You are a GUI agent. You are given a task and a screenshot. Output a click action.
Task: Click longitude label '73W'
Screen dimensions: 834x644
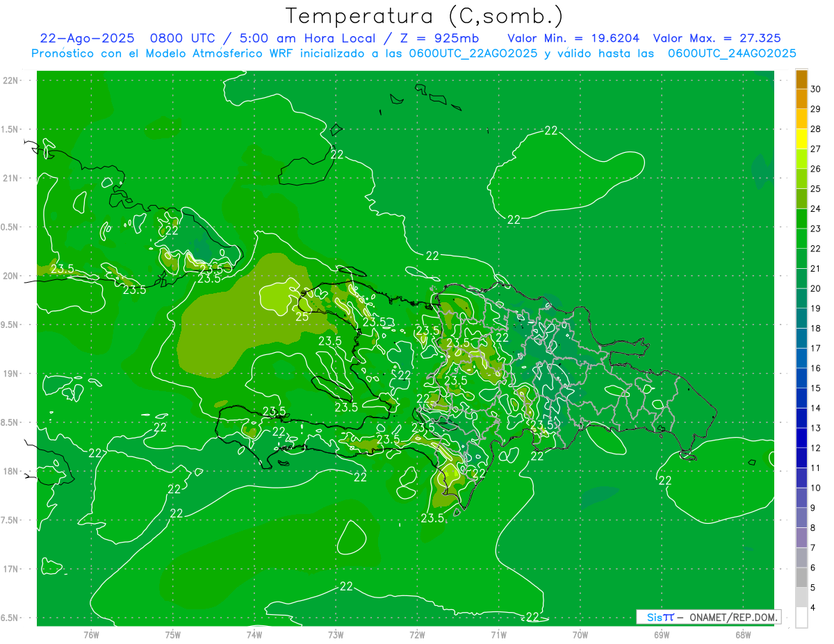click(336, 634)
